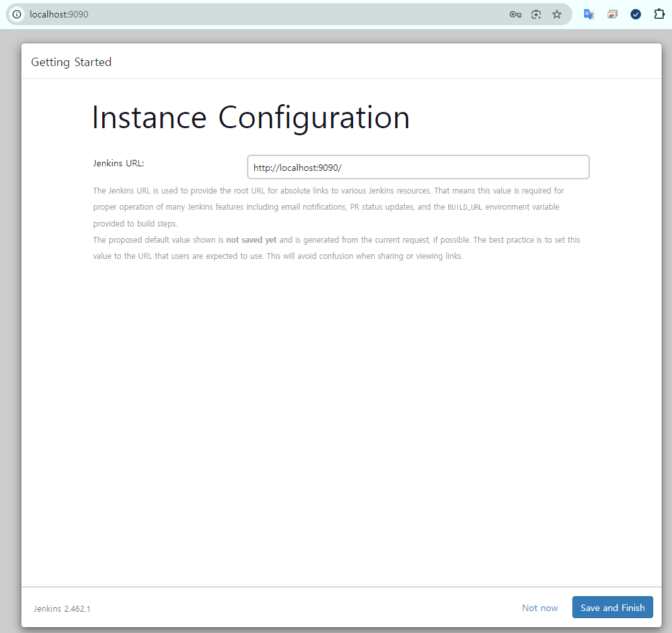
Task: Click the cast/media extension icon
Action: 612,15
